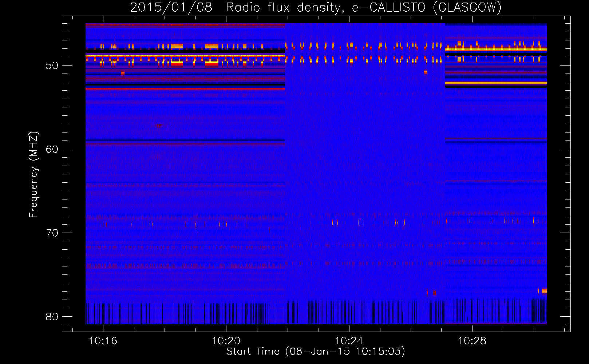
Task: Click the '10:20' time tick label
Action: (x=226, y=341)
